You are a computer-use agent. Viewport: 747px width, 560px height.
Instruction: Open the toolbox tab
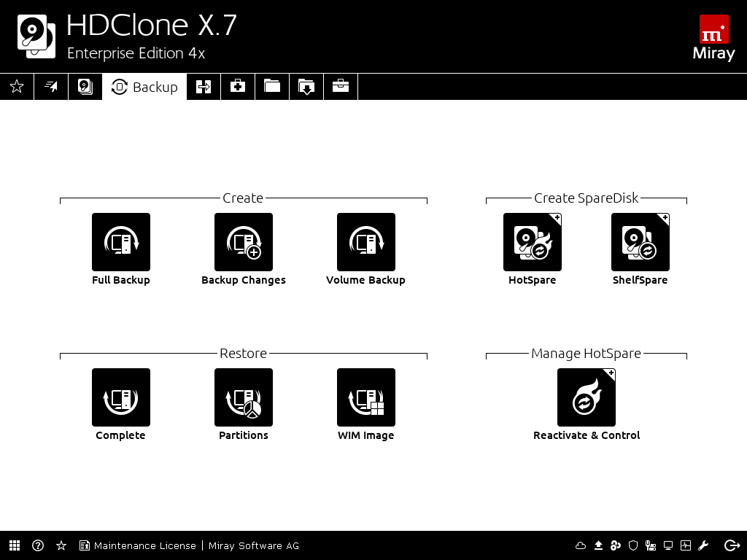coord(340,87)
